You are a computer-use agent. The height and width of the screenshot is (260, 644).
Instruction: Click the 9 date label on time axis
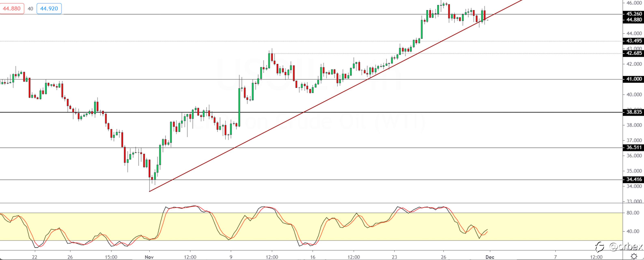pyautogui.click(x=231, y=257)
